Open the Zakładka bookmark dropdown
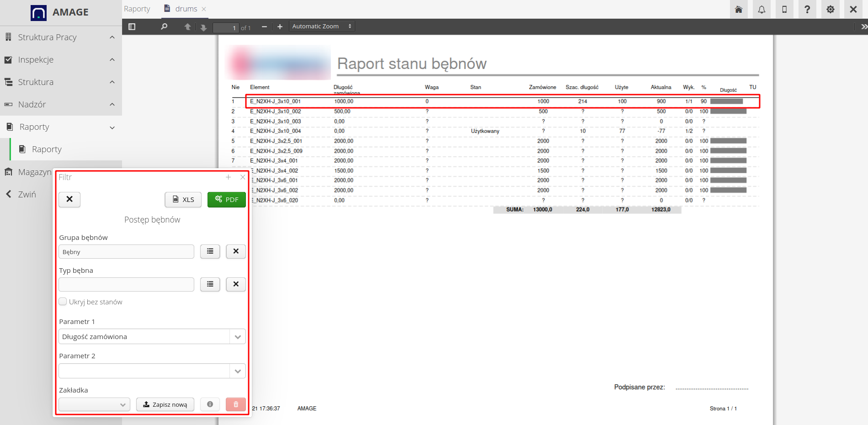The image size is (868, 425). 95,404
